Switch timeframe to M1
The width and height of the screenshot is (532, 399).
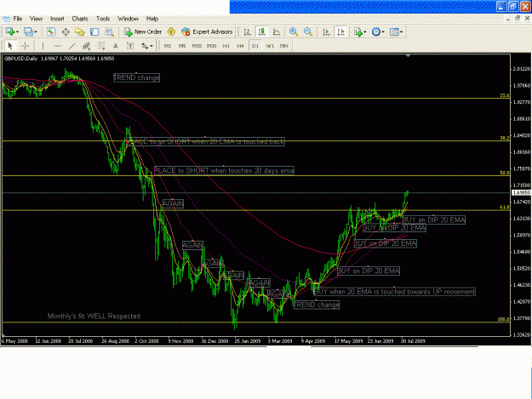(x=168, y=46)
